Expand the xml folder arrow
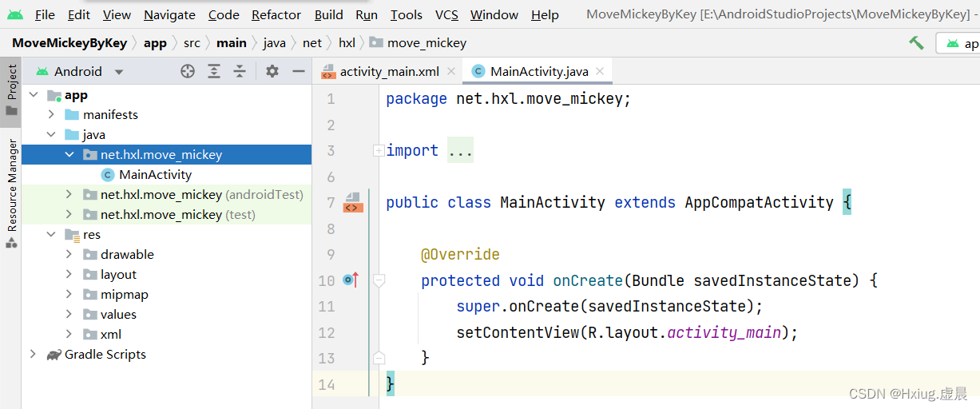Viewport: 980px width, 409px height. 69,335
